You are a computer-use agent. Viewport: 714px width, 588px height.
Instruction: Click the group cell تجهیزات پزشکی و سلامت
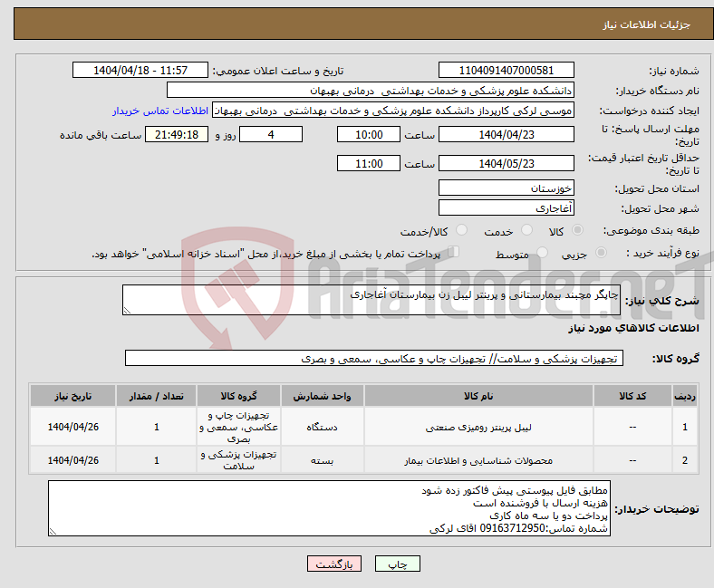(x=238, y=460)
